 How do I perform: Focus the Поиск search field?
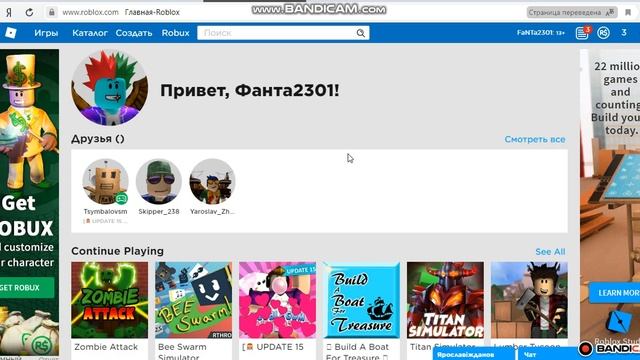(283, 33)
